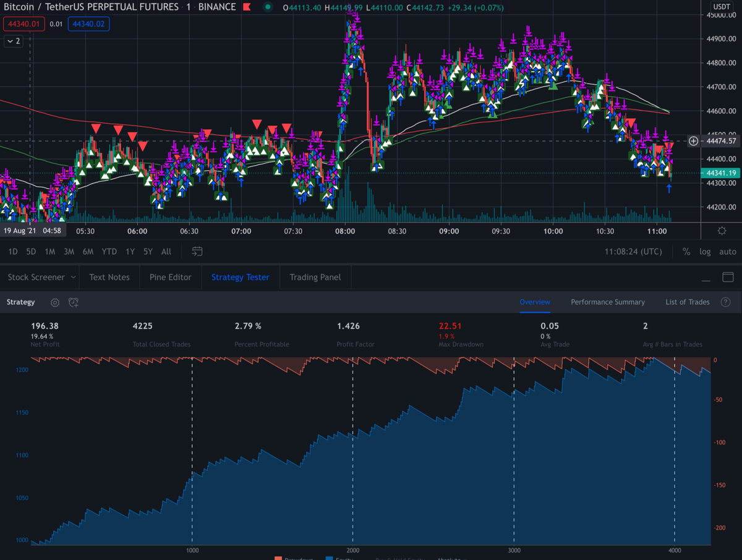Open the List of Trades sub-tab
This screenshot has width=742, height=560.
coord(688,302)
